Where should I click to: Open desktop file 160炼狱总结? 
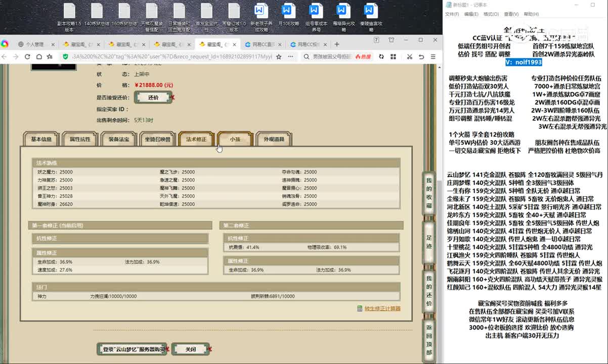click(124, 15)
